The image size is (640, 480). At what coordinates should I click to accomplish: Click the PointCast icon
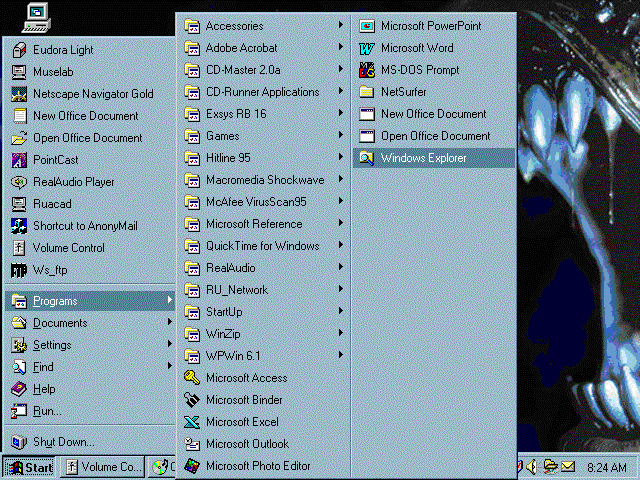tap(19, 160)
